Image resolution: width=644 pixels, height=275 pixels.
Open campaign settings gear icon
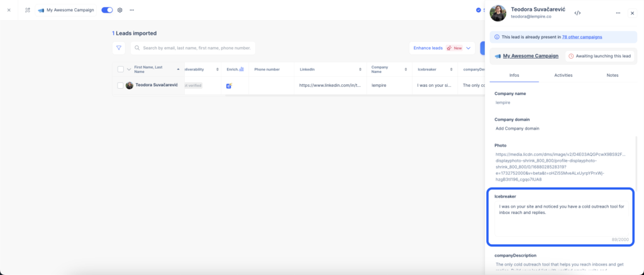coord(120,10)
